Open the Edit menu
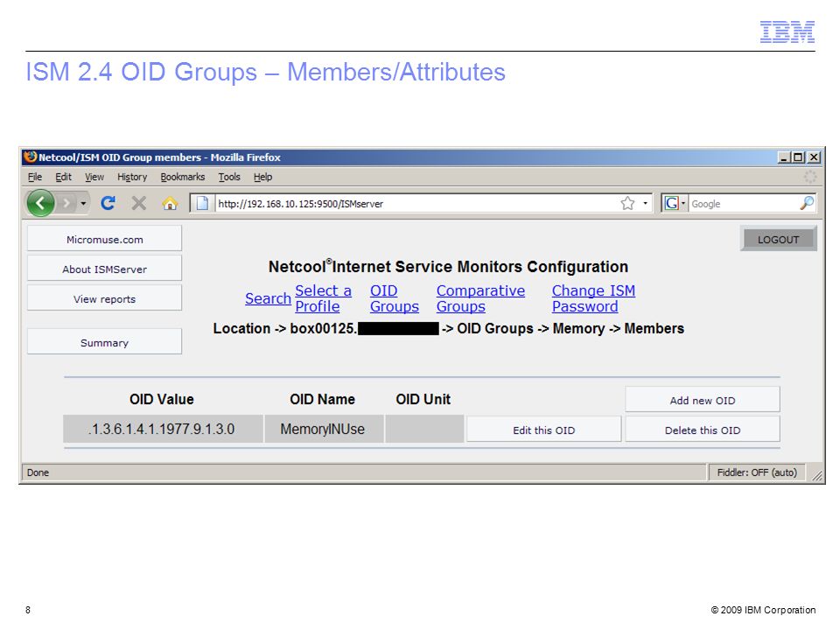840x630 pixels. [x=63, y=177]
